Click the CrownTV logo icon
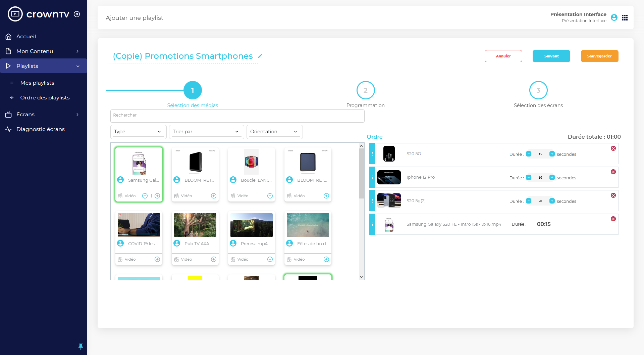 [x=15, y=14]
